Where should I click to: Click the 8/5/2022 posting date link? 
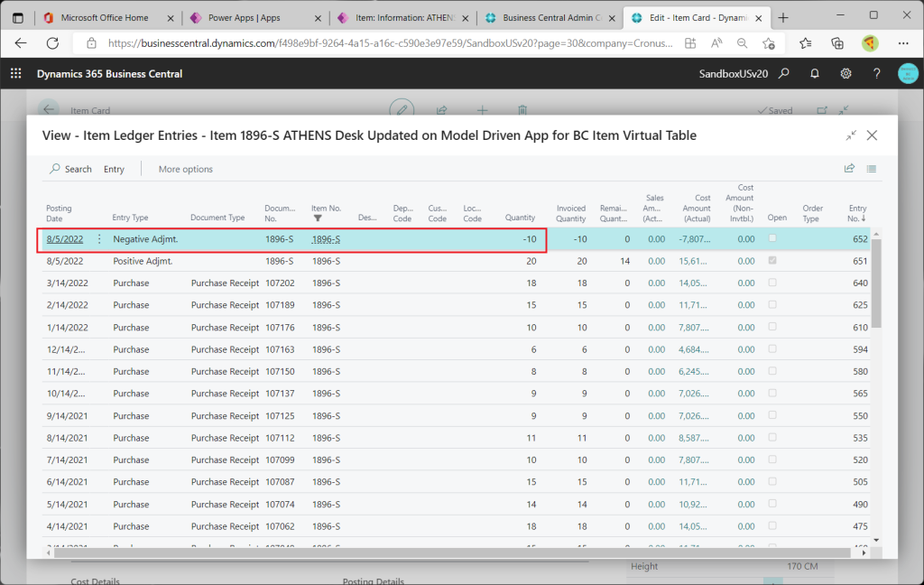coord(65,239)
